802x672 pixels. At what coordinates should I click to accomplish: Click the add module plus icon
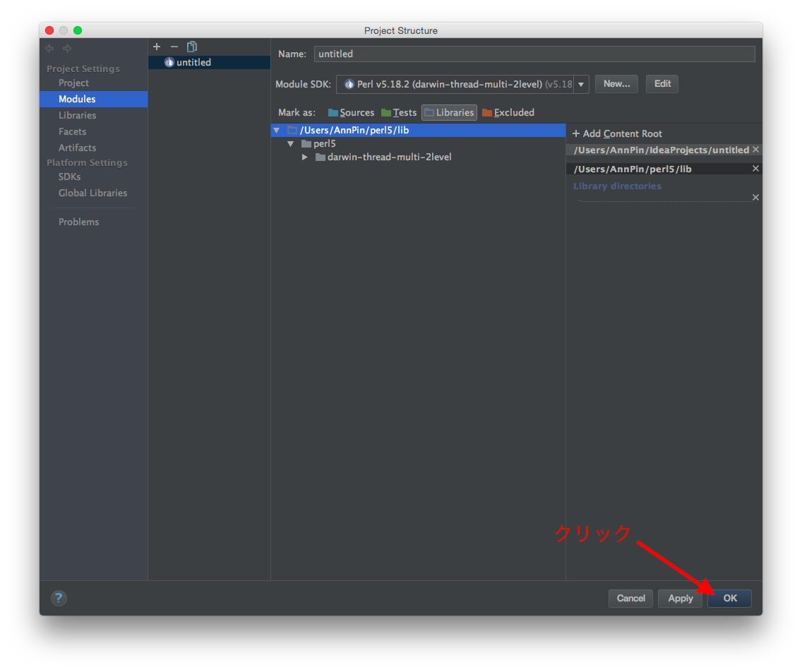157,47
